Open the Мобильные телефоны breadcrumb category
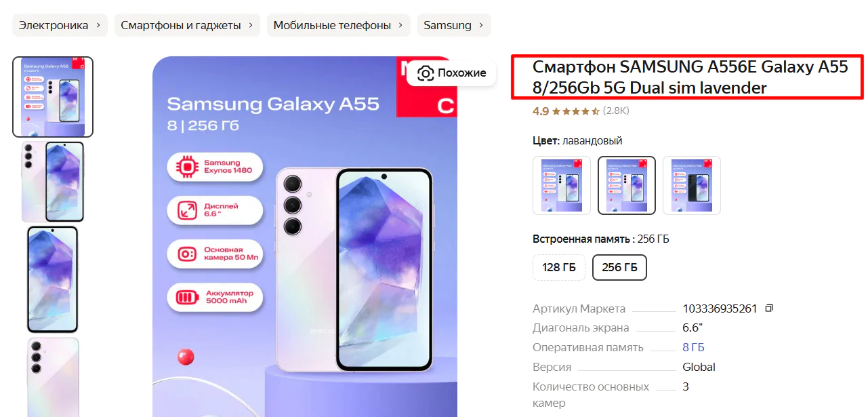The height and width of the screenshot is (417, 868). [339, 25]
